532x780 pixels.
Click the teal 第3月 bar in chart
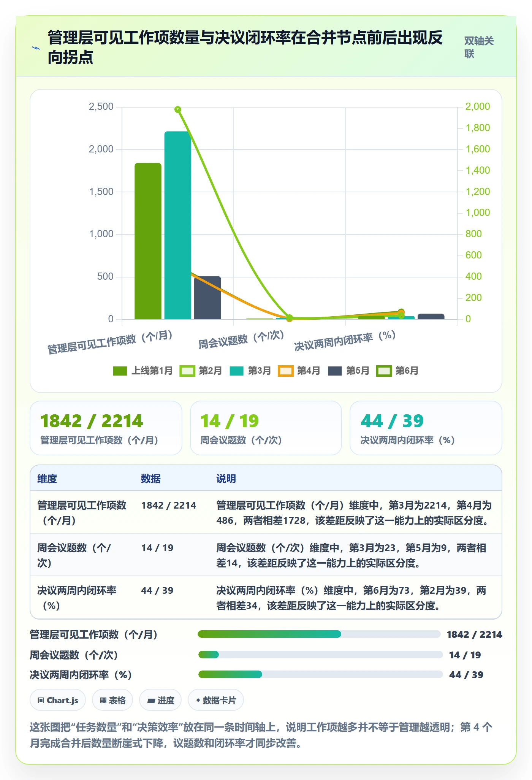(178, 225)
